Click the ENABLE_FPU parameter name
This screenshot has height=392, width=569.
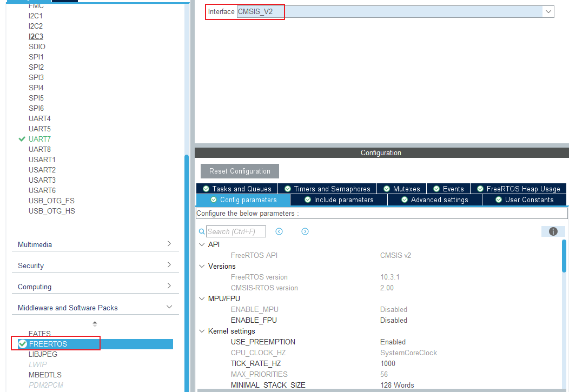[x=254, y=320]
